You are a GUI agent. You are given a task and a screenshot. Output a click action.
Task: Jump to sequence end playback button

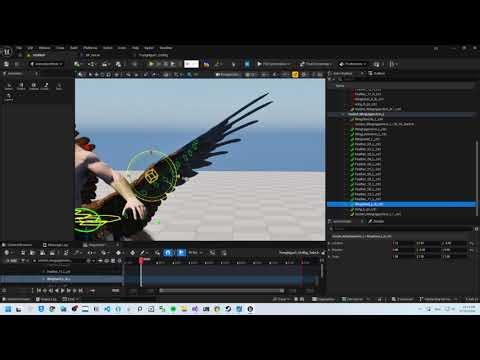pos(80,291)
